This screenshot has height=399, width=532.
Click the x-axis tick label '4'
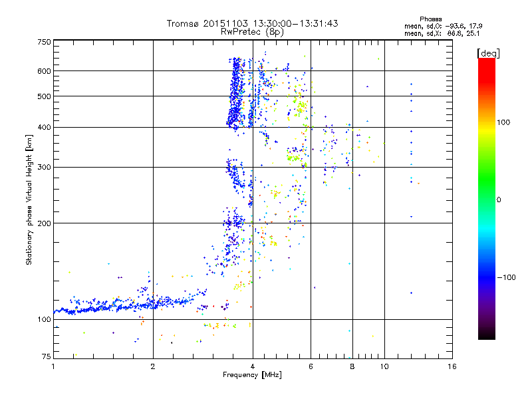click(253, 366)
